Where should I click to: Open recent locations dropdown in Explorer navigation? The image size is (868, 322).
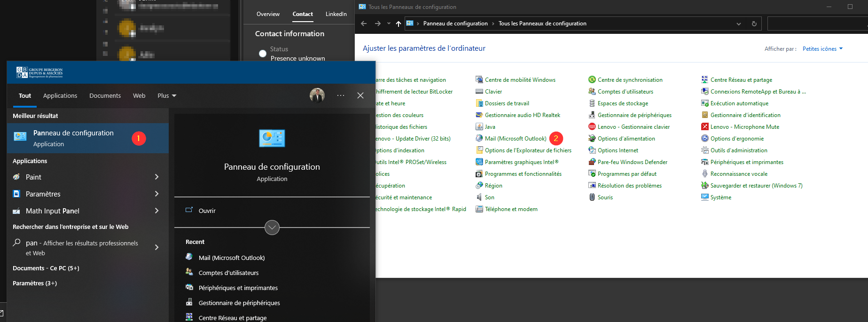point(389,24)
